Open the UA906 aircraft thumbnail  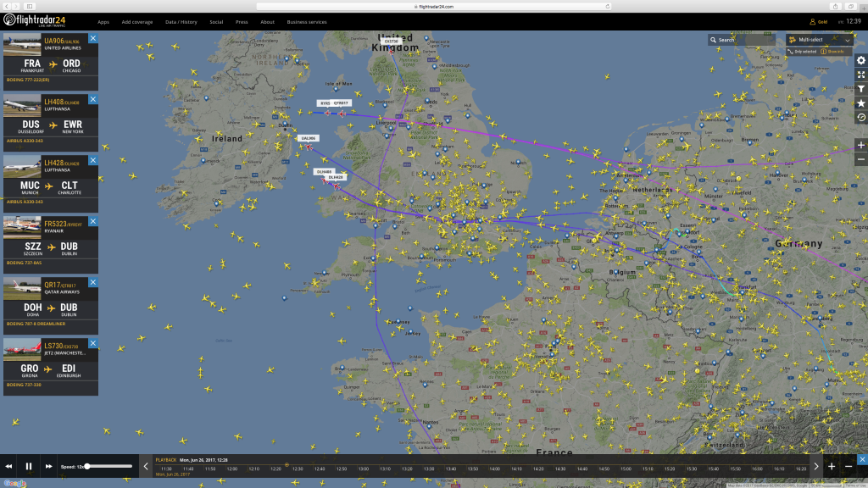[x=22, y=44]
